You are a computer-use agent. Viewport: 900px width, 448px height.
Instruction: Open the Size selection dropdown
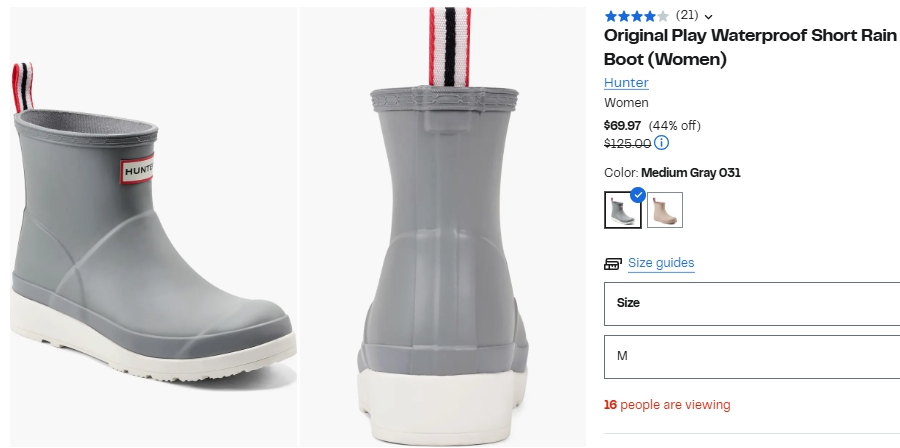pos(752,303)
